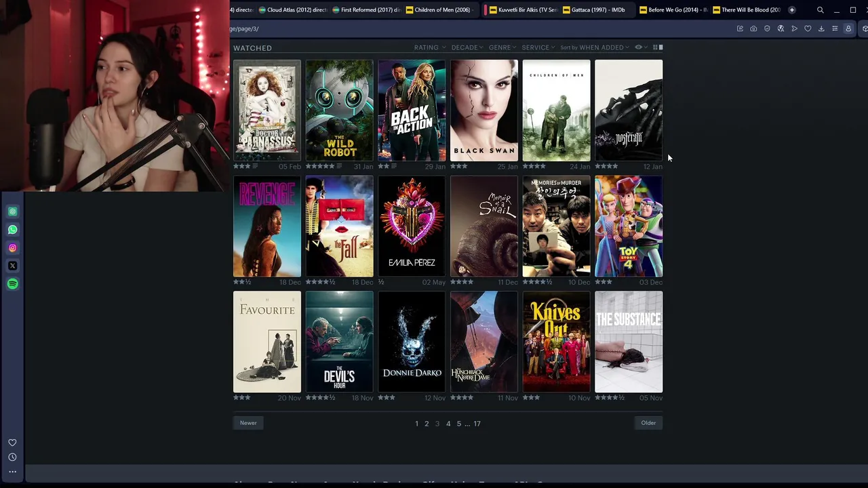Open the Children of Men poster
Viewport: 868px width, 488px height.
click(x=556, y=110)
